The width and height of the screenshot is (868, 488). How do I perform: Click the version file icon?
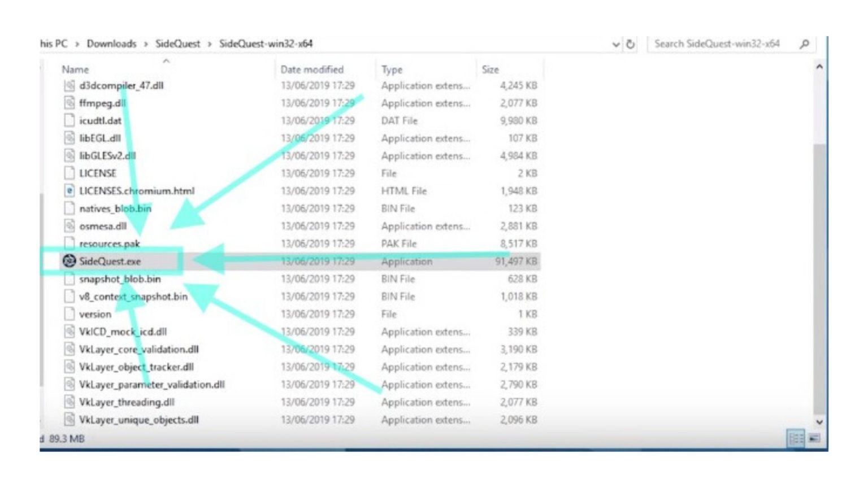[69, 314]
